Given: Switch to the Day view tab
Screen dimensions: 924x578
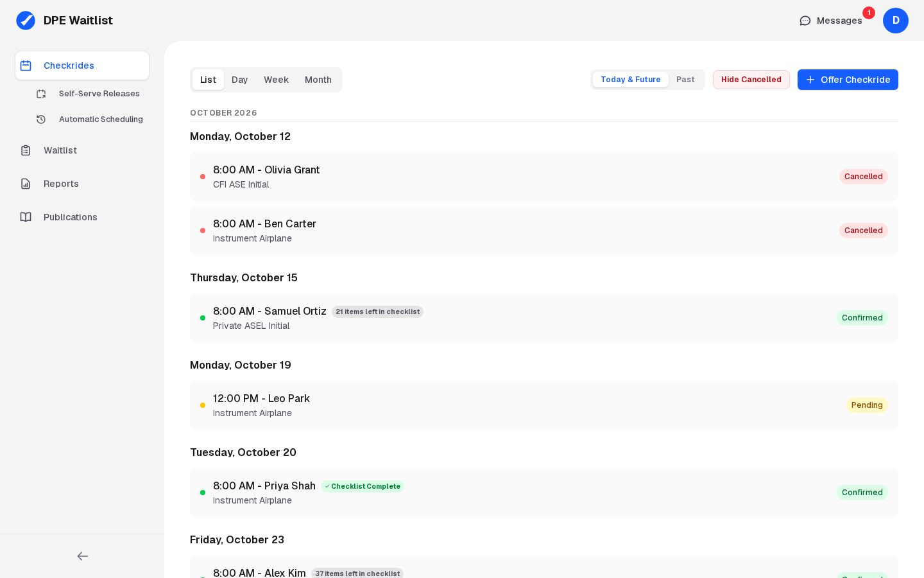Looking at the screenshot, I should pos(240,80).
